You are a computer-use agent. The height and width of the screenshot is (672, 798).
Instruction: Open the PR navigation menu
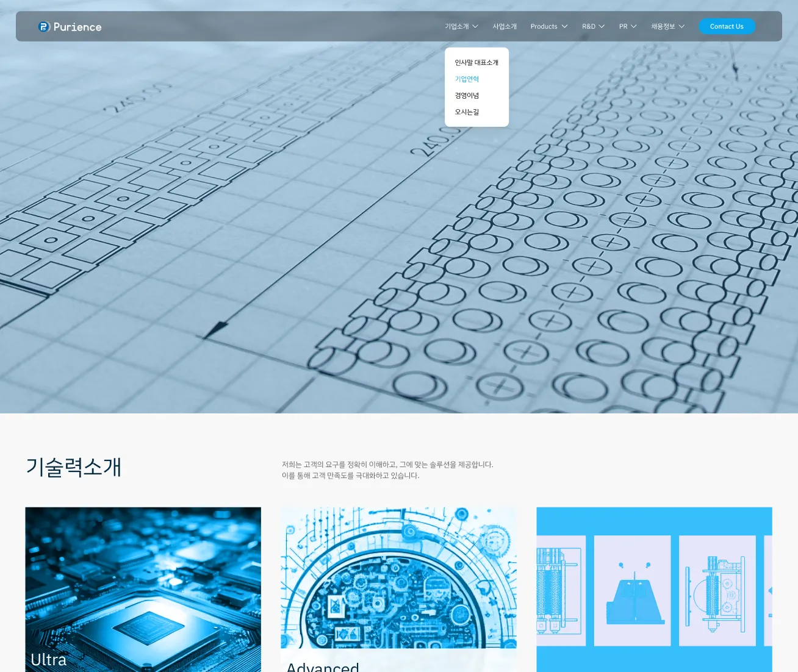coord(623,26)
